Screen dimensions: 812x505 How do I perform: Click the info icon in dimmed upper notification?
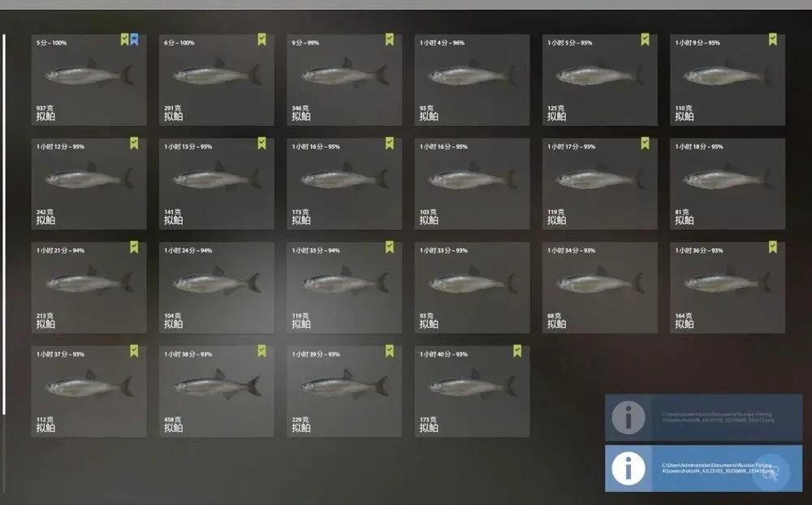point(628,417)
